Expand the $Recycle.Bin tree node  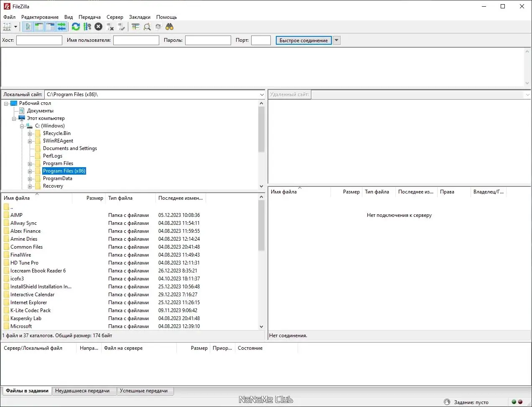30,134
